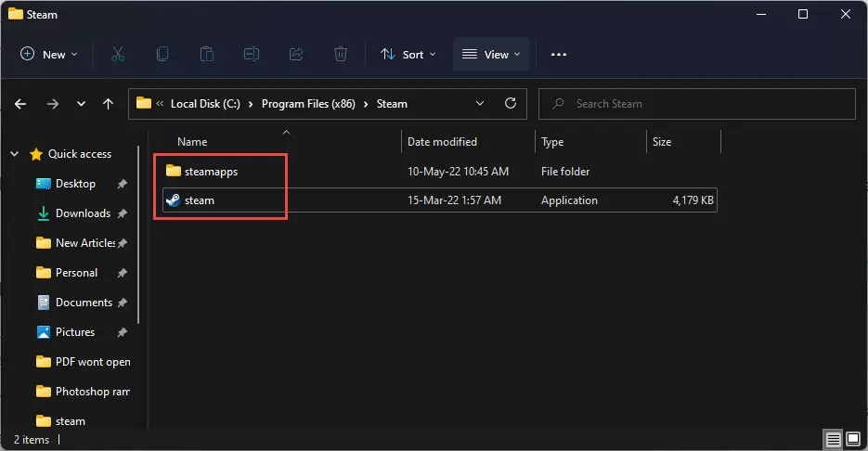Open the Sort dropdown
Viewport: 868px width, 451px height.
pyautogui.click(x=408, y=54)
